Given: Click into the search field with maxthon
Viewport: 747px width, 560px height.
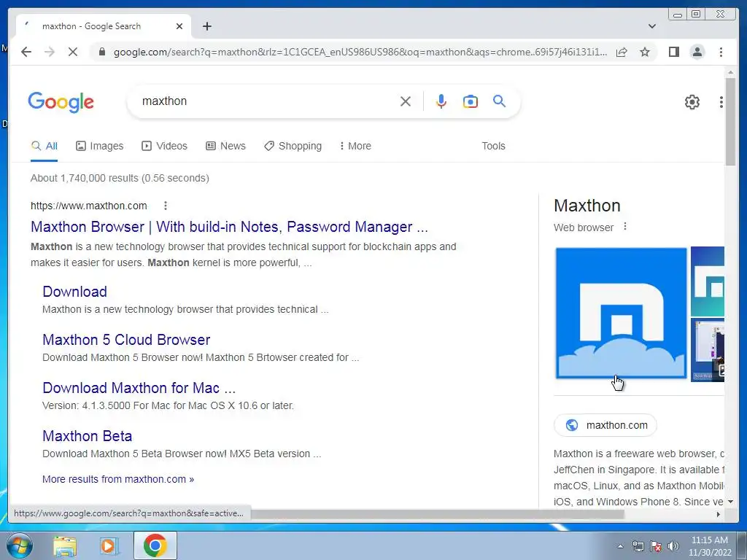Looking at the screenshot, I should pyautogui.click(x=267, y=101).
